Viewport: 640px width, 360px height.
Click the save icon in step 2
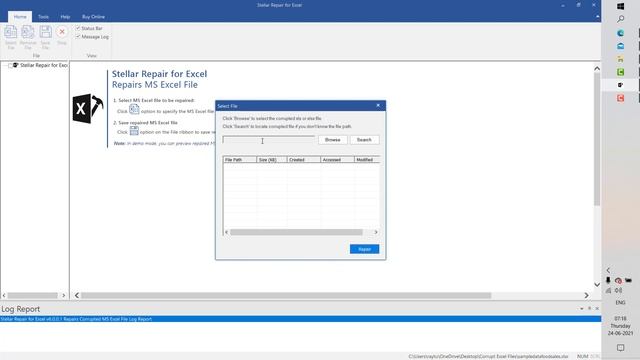[x=134, y=131]
